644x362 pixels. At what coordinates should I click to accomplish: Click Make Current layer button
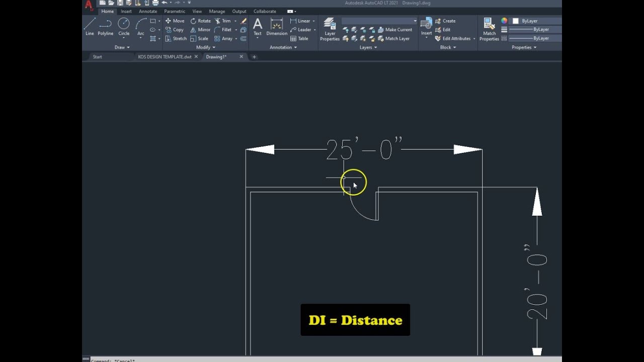(395, 30)
